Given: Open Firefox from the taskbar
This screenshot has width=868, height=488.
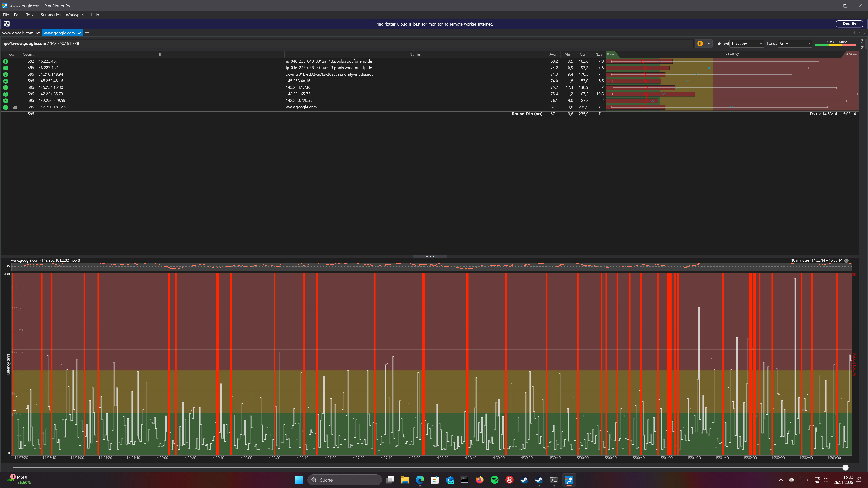Looking at the screenshot, I should click(479, 480).
